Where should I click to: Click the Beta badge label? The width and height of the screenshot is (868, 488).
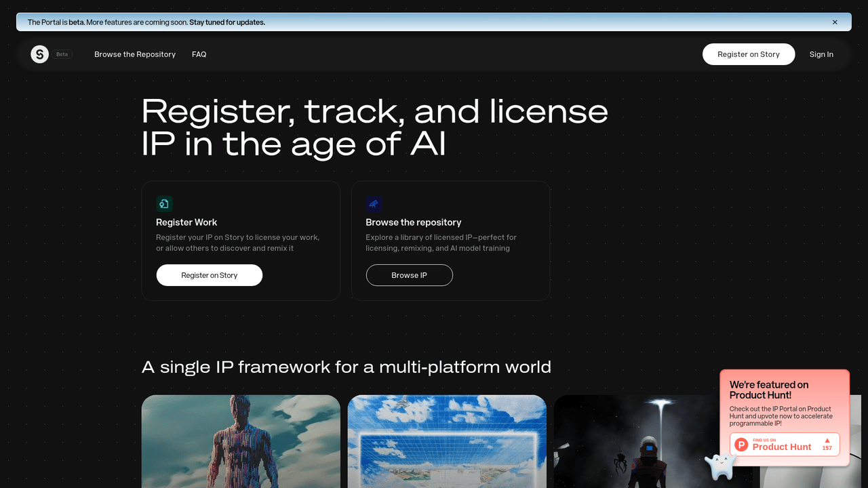point(62,54)
